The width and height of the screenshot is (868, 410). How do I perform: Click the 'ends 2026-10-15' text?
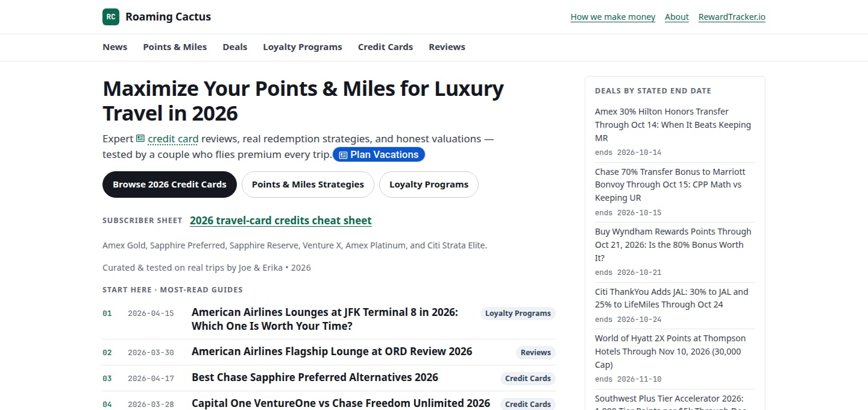tap(628, 213)
